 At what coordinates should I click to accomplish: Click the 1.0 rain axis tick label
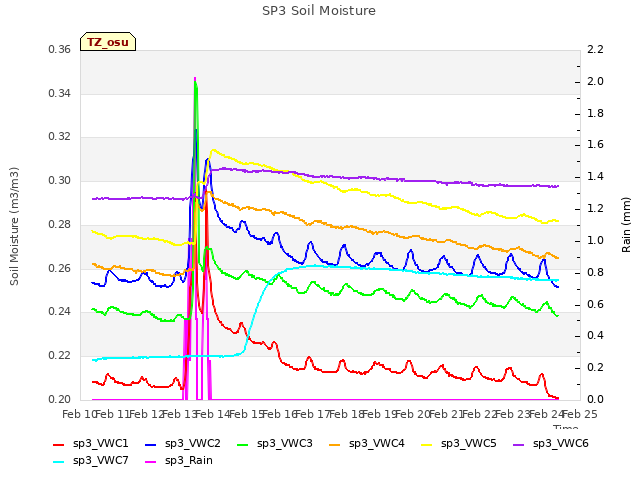tap(596, 240)
